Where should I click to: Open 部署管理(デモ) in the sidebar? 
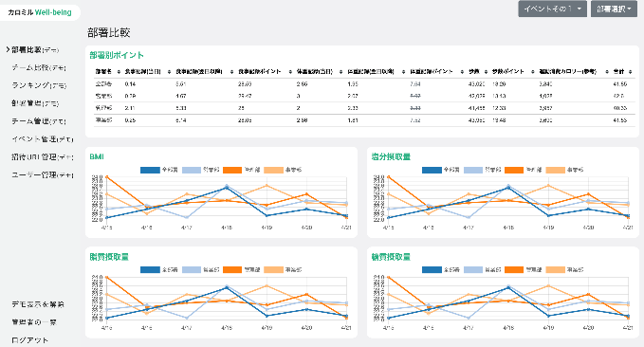pyautogui.click(x=35, y=103)
